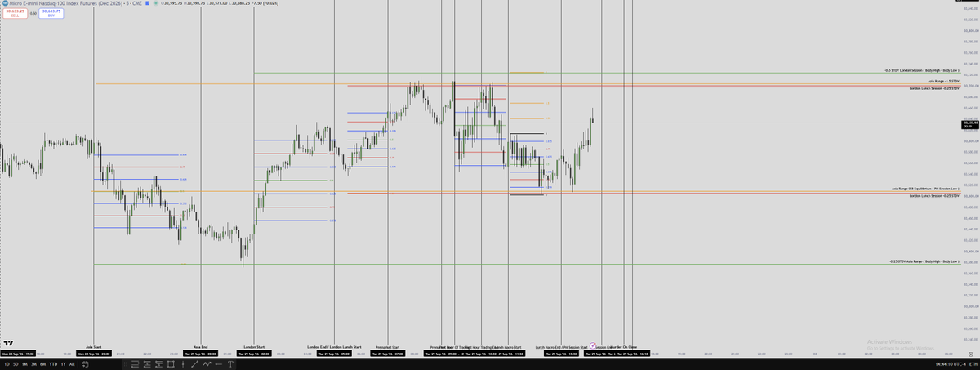Click the Tue 29 Sep '26 13:30 time marker
980x370 pixels.
(561, 354)
